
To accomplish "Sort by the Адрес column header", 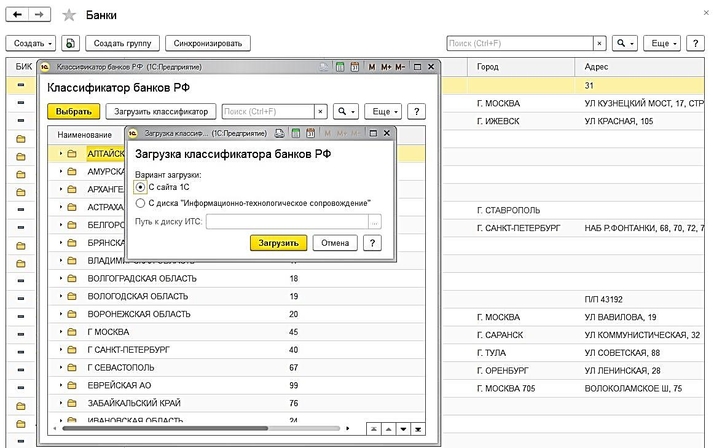I will tap(639, 67).
